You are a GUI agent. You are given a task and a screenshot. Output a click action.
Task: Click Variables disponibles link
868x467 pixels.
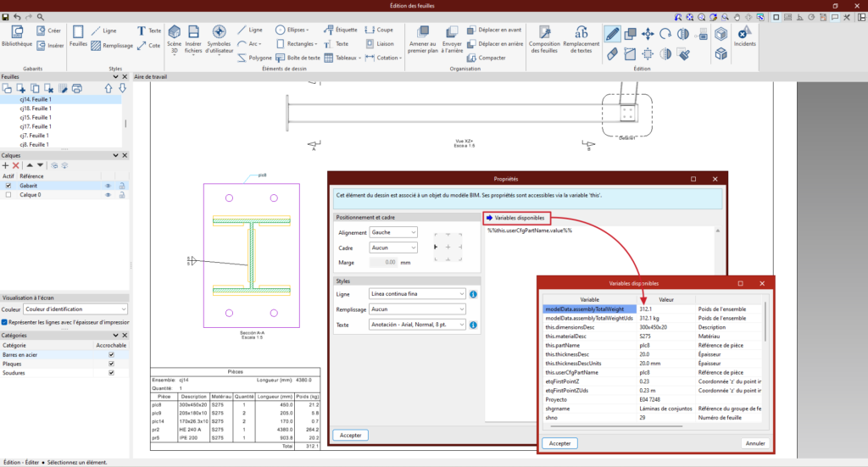[x=518, y=218]
